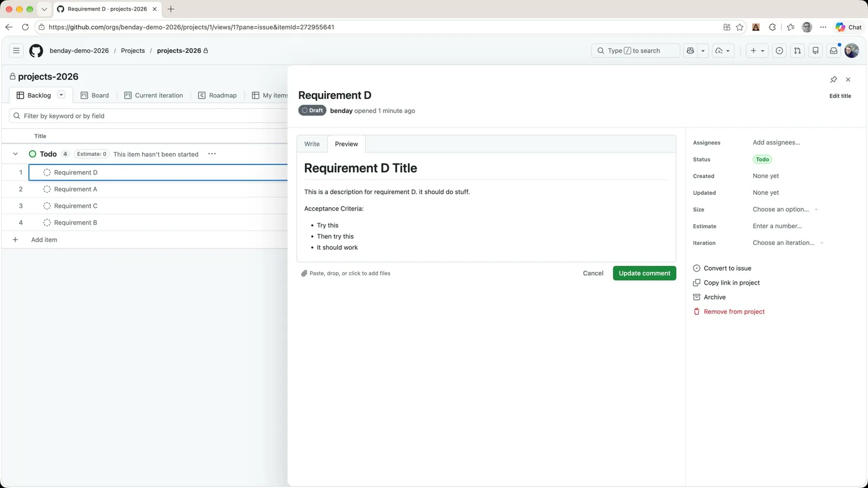Switch to the Write tab
Screen dimensions: 868x488
click(312, 144)
